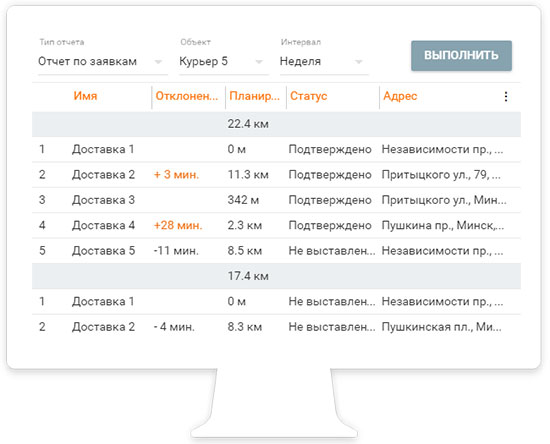Open the Объект dropdown showing Курьер 5
The height and width of the screenshot is (444, 550).
[x=223, y=62]
